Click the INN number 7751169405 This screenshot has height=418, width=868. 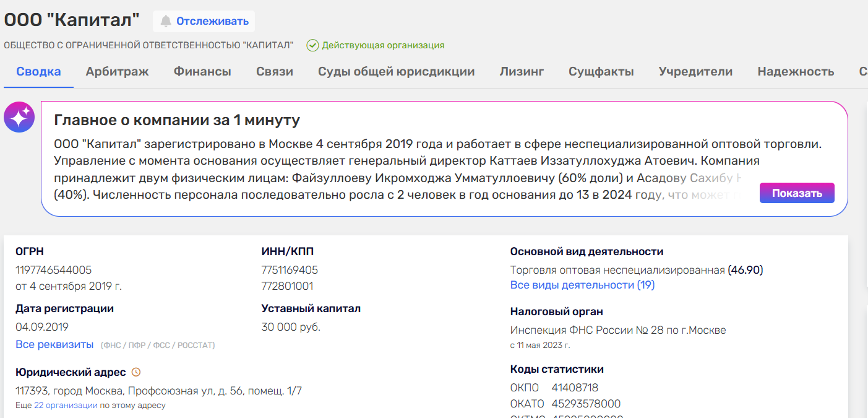point(290,270)
